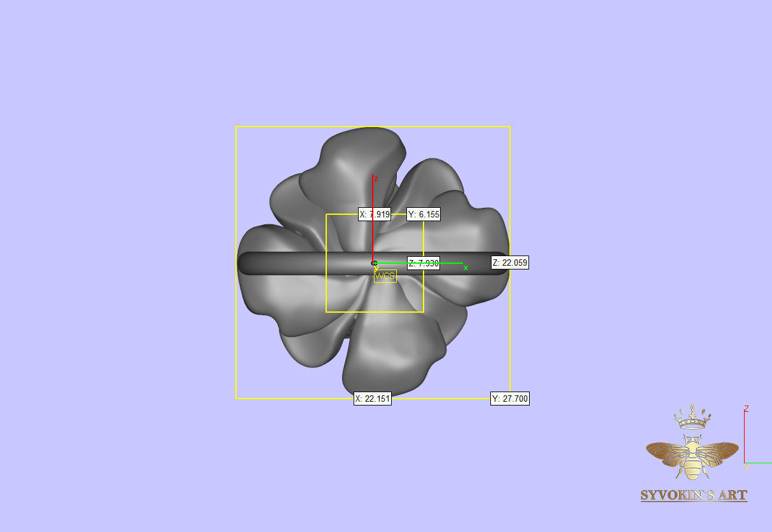Click the corner orientation axis gizmo
Image resolution: width=772 pixels, height=532 pixels.
point(757,437)
